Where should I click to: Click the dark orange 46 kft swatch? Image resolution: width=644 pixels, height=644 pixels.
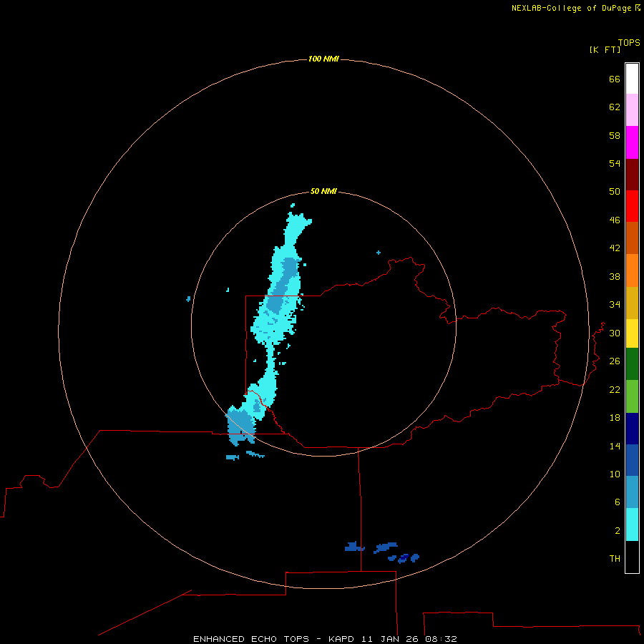point(632,238)
